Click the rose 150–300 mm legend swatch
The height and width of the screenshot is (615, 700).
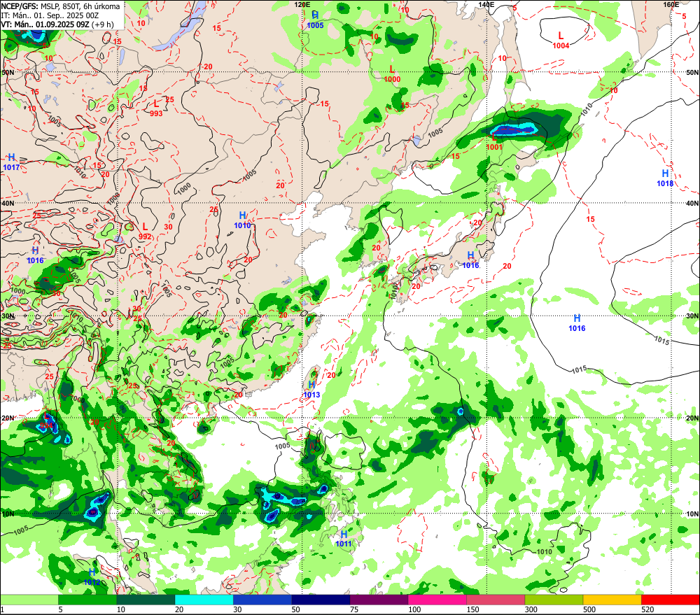496,600
